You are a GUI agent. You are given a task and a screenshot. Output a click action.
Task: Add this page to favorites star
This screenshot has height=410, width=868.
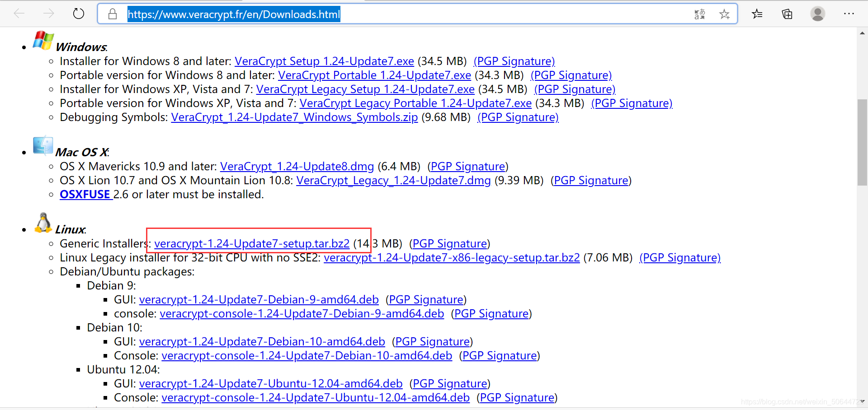724,14
